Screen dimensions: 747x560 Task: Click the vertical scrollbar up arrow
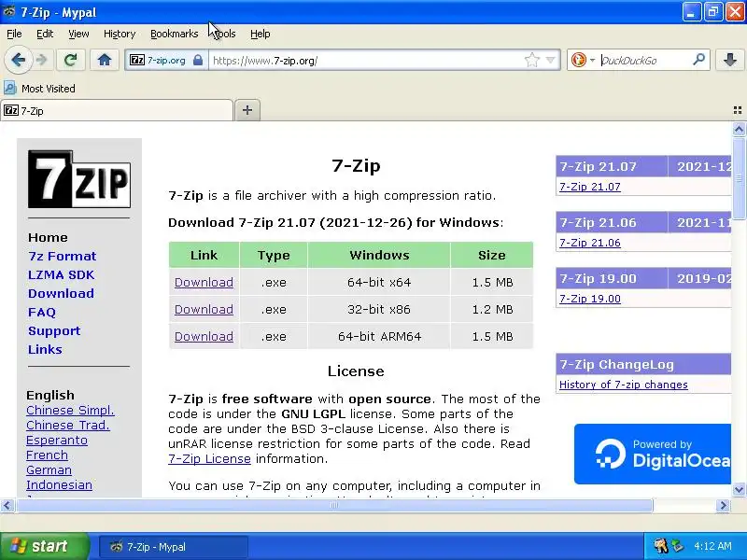pos(739,129)
